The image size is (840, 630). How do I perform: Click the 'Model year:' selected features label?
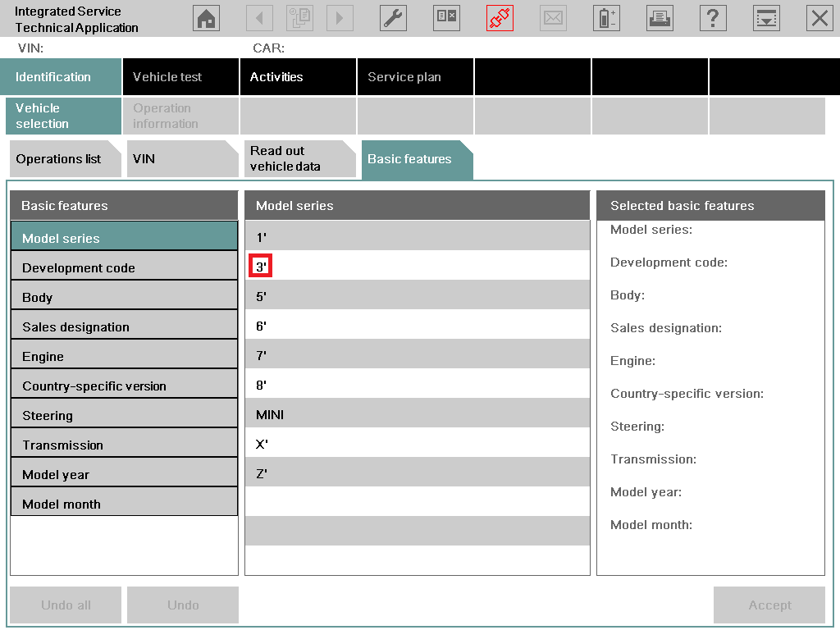[x=646, y=492]
